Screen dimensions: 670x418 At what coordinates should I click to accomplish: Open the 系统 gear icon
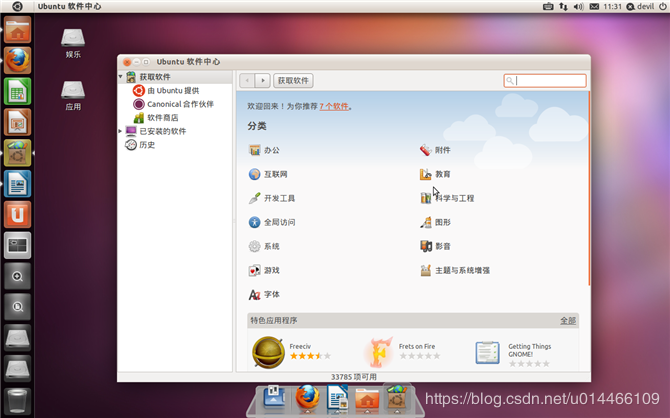coord(255,246)
